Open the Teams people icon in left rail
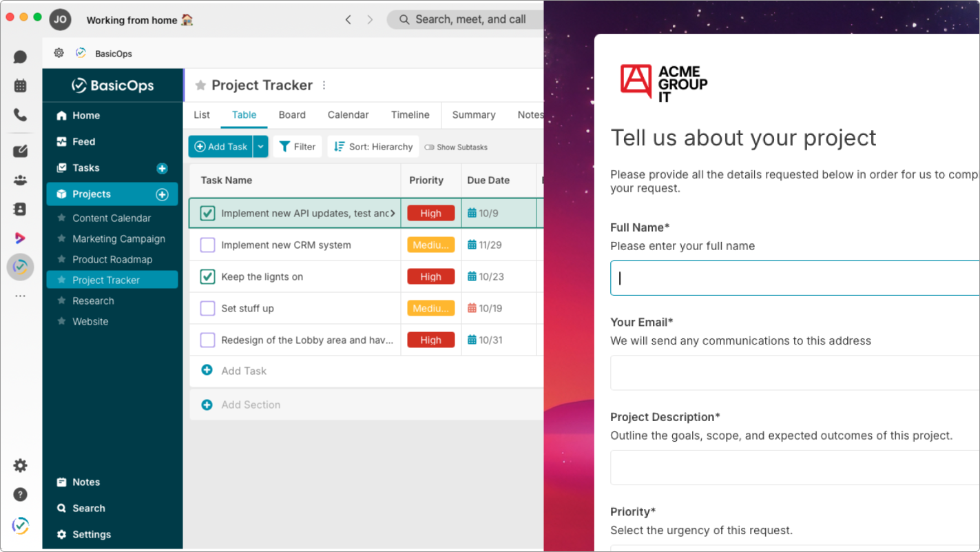The width and height of the screenshot is (980, 552). 20,181
